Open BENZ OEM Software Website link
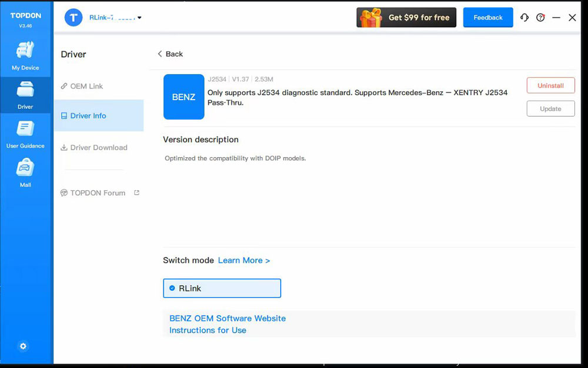This screenshot has width=588, height=368. [x=228, y=319]
